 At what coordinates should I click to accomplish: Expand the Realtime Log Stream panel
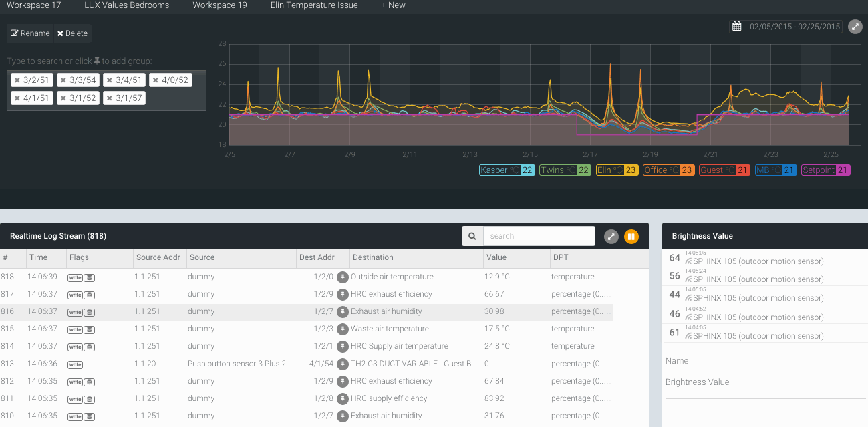tap(611, 237)
